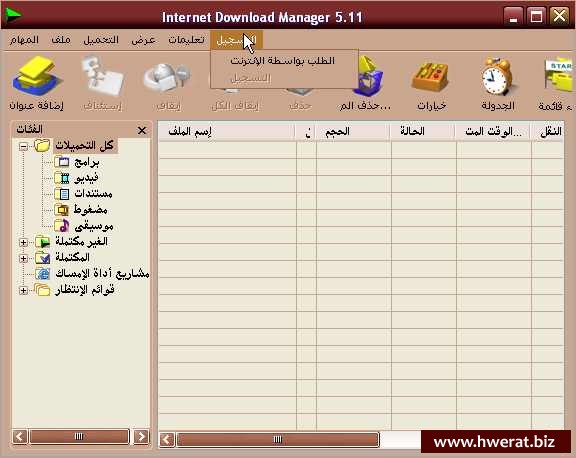Click the Start Queue (قائمة) toolbar icon

coord(559,76)
